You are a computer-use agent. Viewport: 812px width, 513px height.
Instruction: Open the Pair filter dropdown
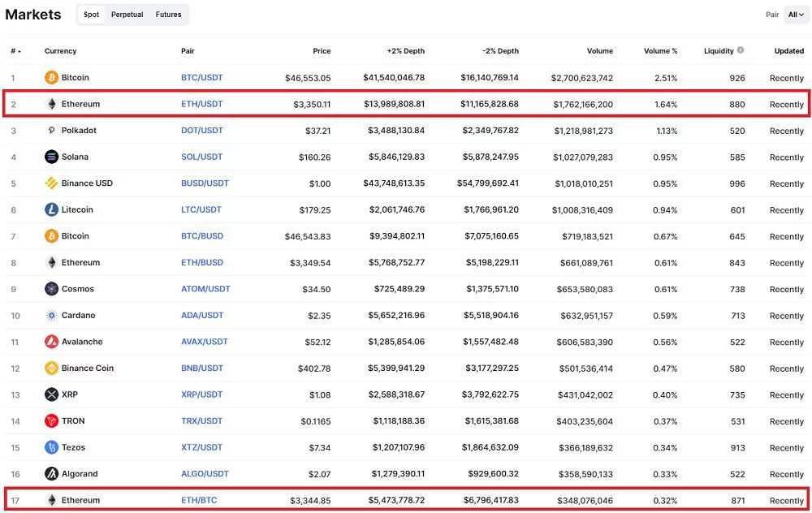796,15
